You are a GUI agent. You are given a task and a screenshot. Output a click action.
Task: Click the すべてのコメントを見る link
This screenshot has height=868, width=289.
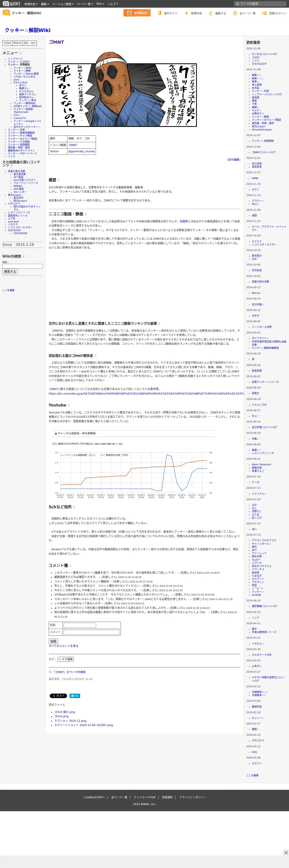[x=64, y=646]
